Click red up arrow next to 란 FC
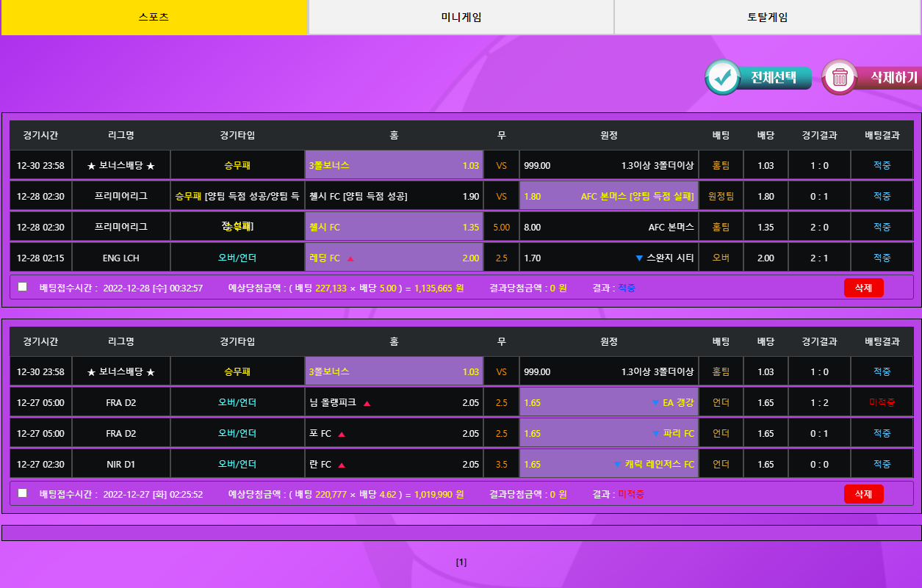Screen dimensions: 922x588 click(342, 465)
